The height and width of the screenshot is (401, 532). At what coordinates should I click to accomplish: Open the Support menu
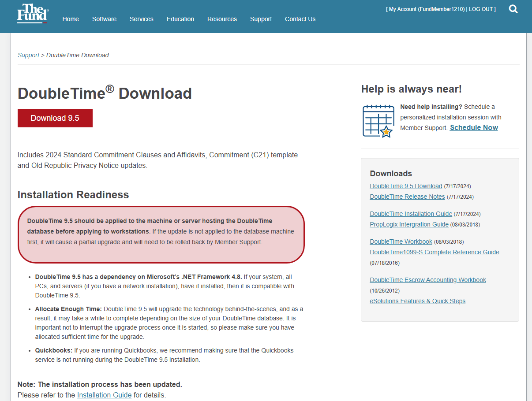click(261, 19)
